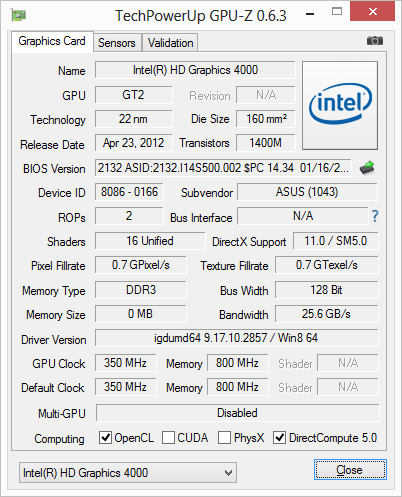The height and width of the screenshot is (497, 402).
Task: Switch to the Sensors tab
Action: (117, 43)
